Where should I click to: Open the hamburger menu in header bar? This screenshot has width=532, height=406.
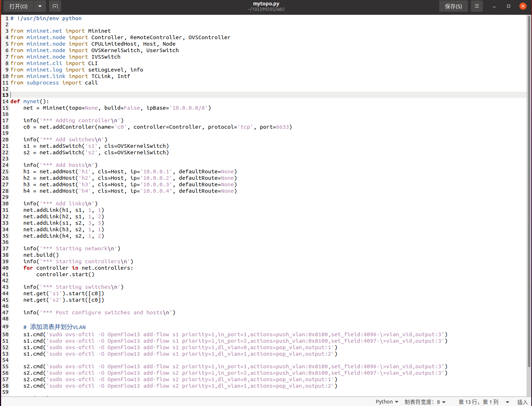(x=477, y=6)
